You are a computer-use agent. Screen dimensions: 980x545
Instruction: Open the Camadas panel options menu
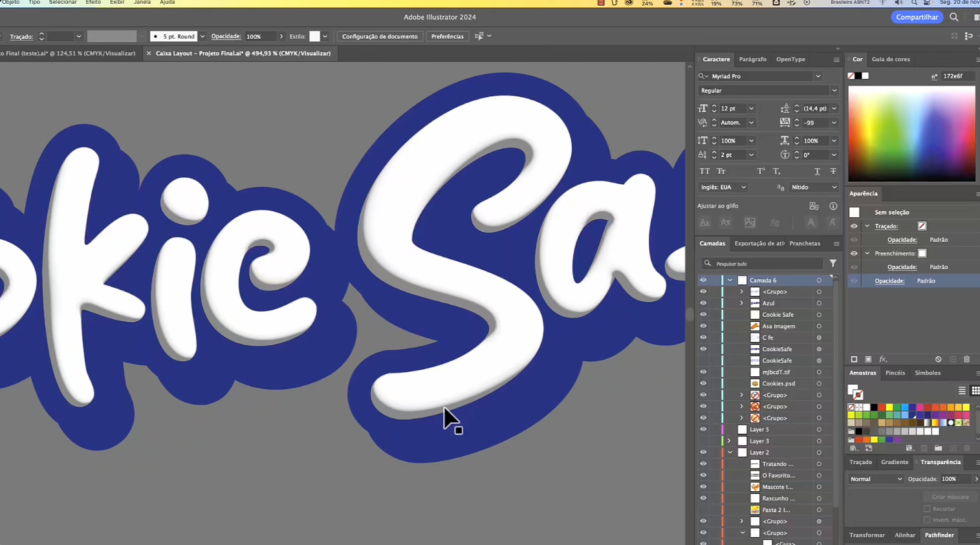(x=836, y=244)
